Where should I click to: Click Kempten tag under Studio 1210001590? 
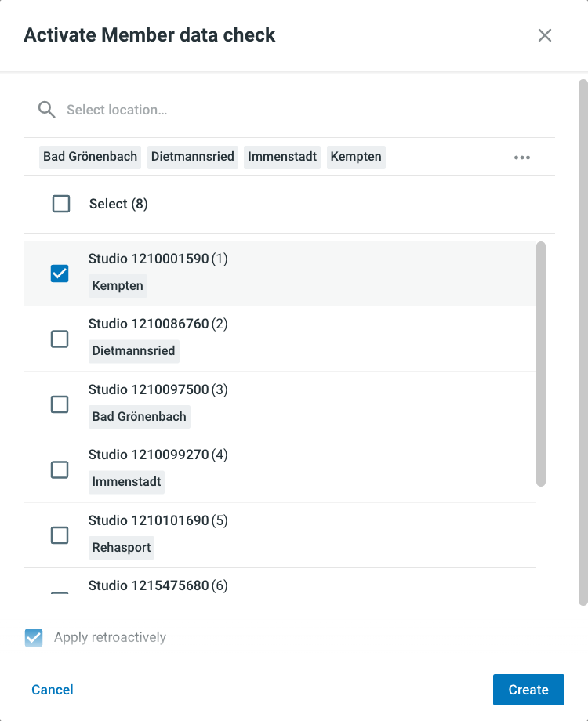118,286
